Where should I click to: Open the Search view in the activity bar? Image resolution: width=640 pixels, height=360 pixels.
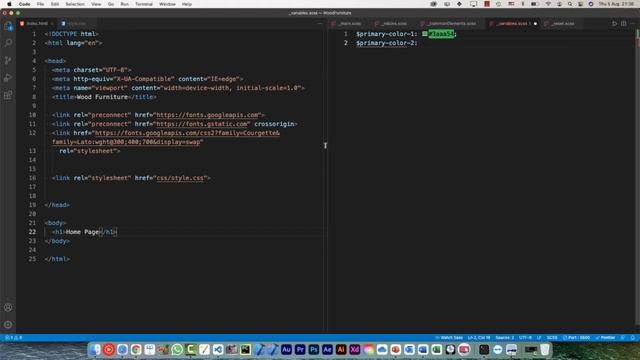coord(8,43)
